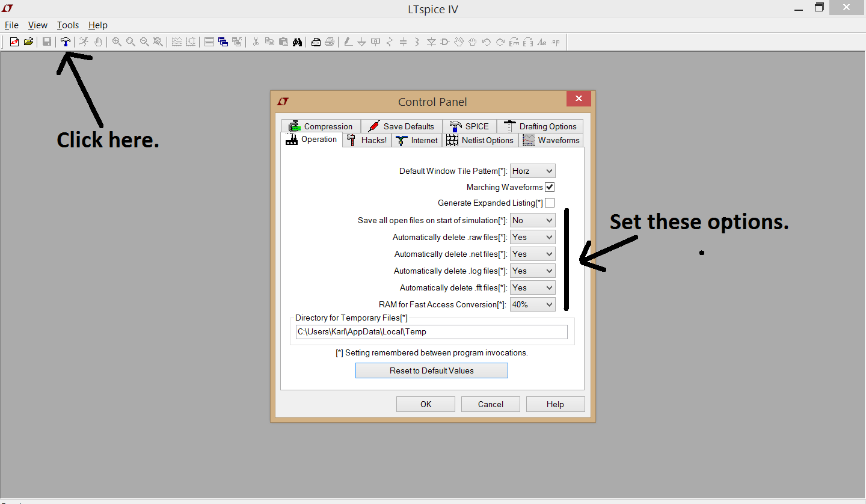
Task: Select the Label Net tool
Action: 375,41
